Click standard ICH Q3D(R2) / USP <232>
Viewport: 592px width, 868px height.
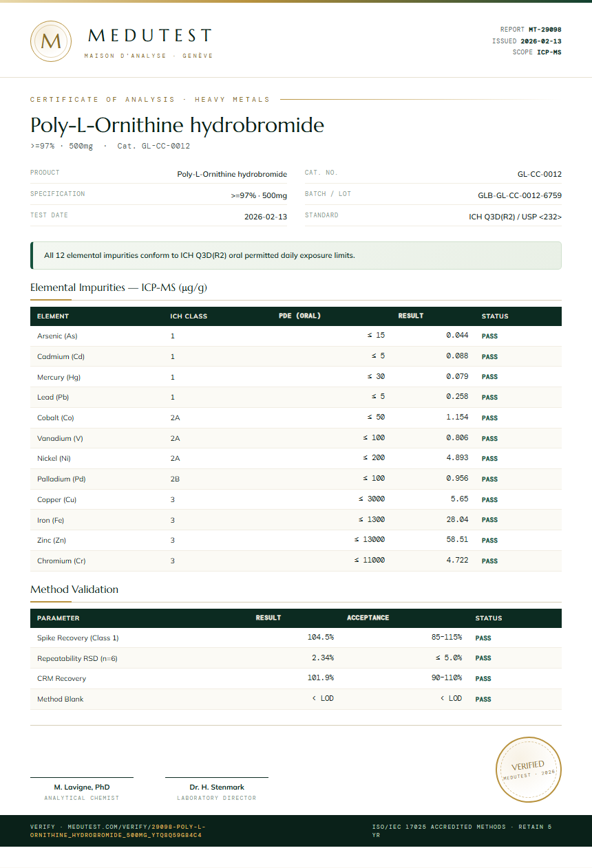click(515, 217)
